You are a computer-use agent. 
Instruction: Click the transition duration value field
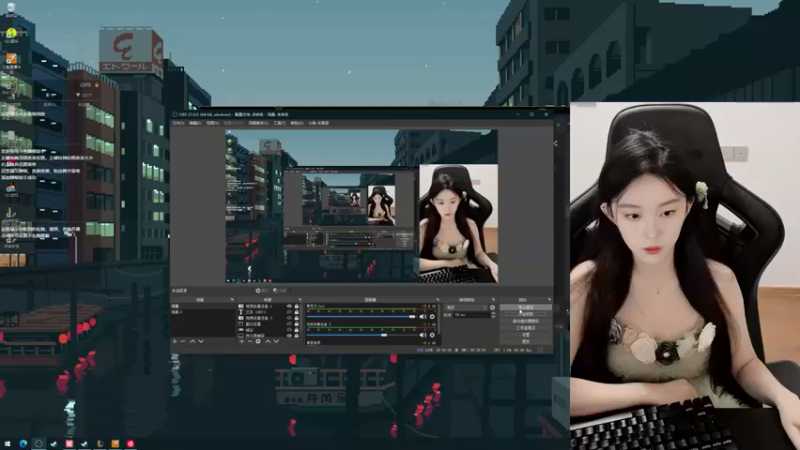[471, 315]
